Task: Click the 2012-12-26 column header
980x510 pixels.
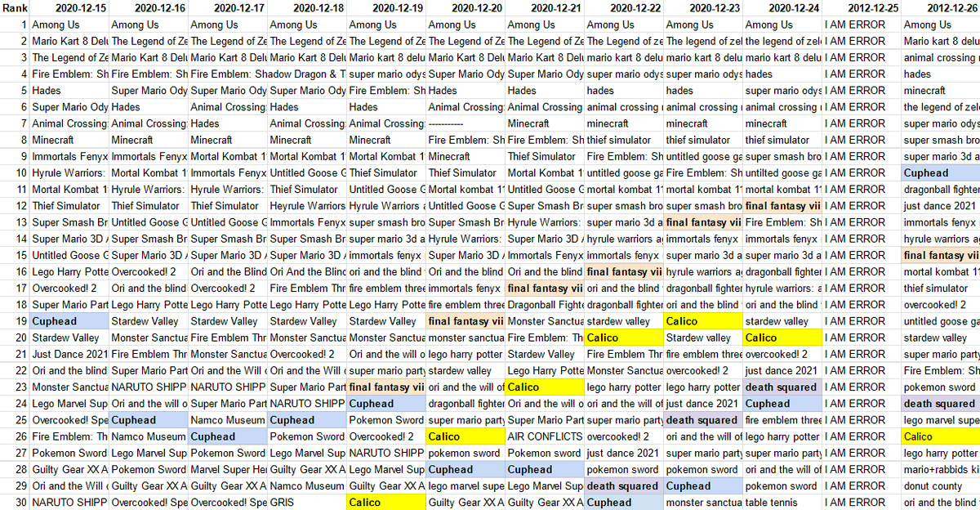Action: 941,8
